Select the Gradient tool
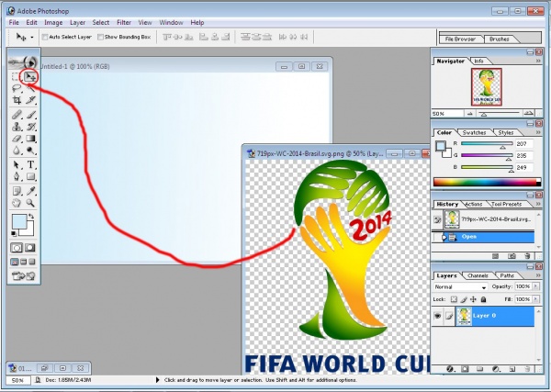Image resolution: width=551 pixels, height=392 pixels. click(31, 139)
